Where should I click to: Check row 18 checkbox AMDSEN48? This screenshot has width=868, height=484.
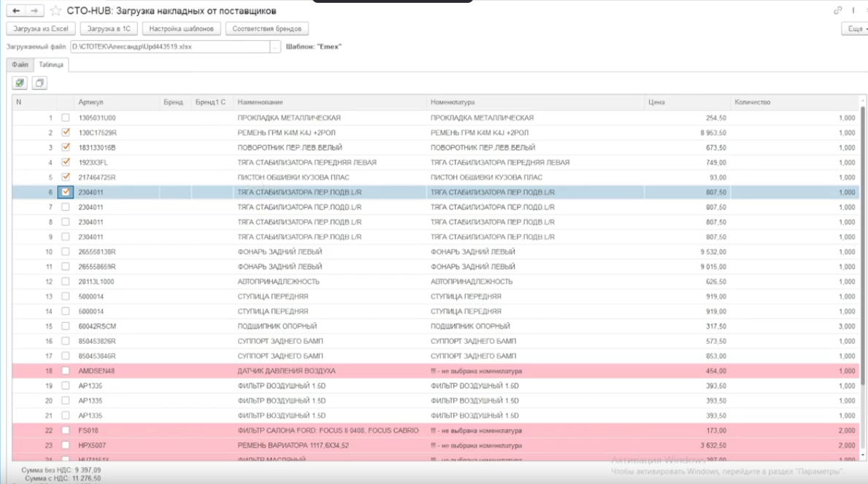coord(66,371)
